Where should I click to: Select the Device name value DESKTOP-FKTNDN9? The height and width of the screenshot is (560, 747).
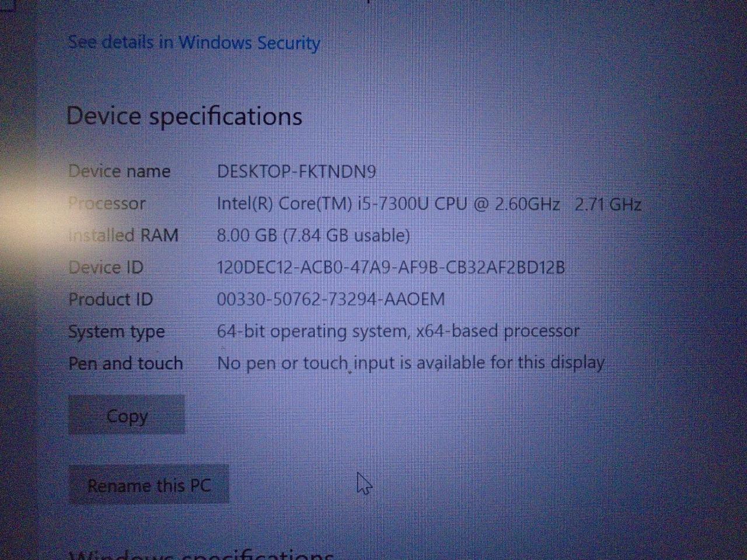point(296,171)
